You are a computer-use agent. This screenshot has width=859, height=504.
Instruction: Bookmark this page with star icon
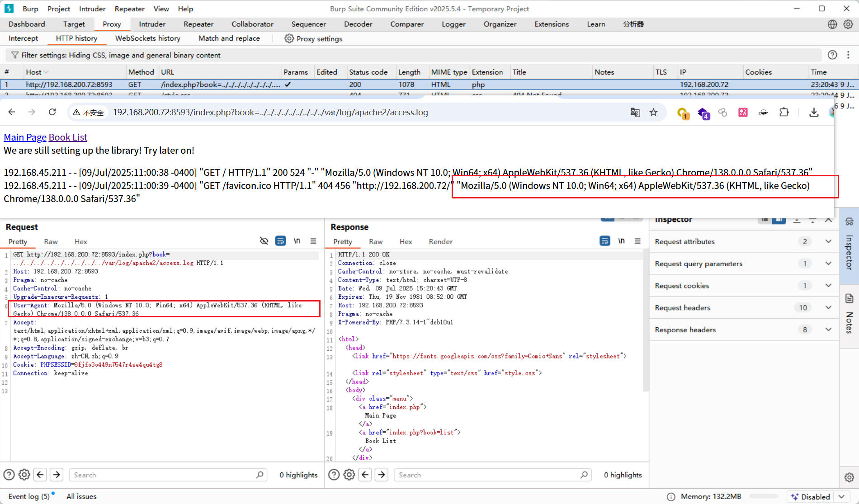click(x=654, y=113)
